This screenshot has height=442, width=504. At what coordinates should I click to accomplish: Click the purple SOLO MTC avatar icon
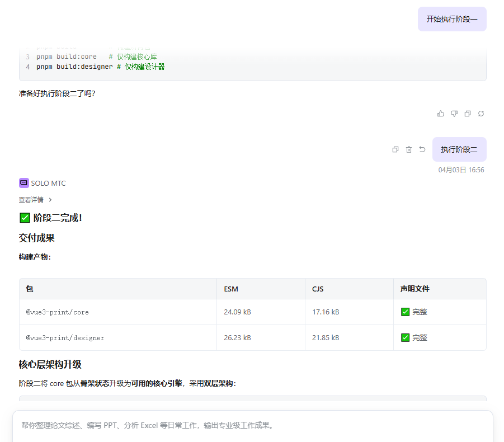coord(24,183)
